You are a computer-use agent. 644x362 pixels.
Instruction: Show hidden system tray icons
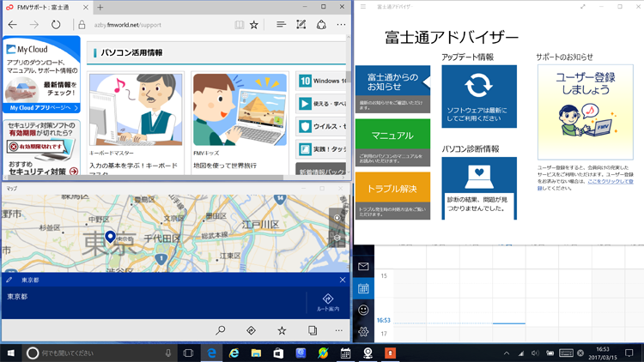[x=507, y=353]
